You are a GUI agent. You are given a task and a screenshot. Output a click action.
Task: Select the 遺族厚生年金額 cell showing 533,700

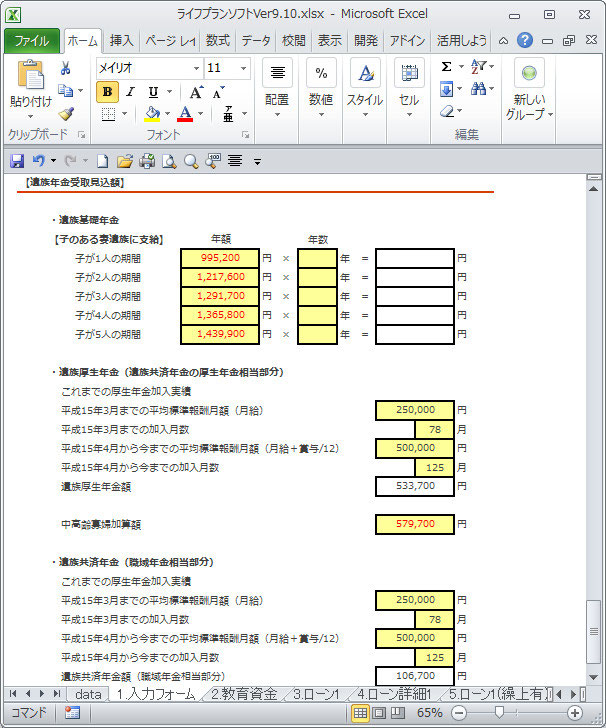[415, 486]
